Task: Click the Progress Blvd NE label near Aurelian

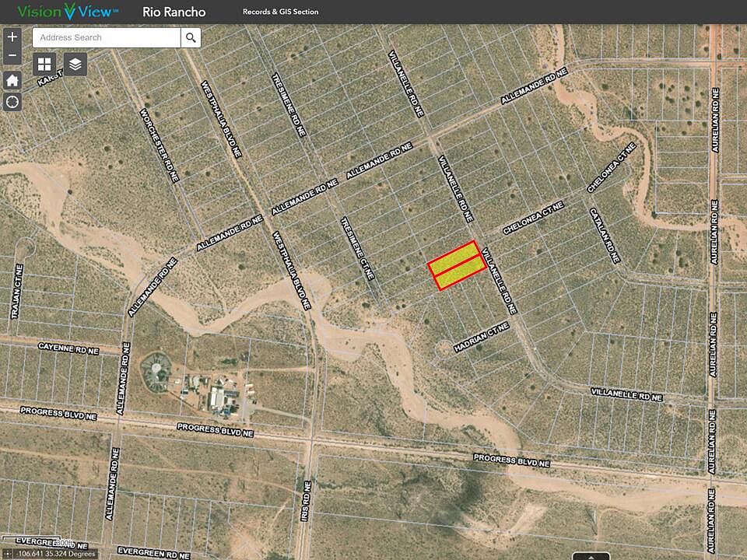Action: [x=511, y=460]
